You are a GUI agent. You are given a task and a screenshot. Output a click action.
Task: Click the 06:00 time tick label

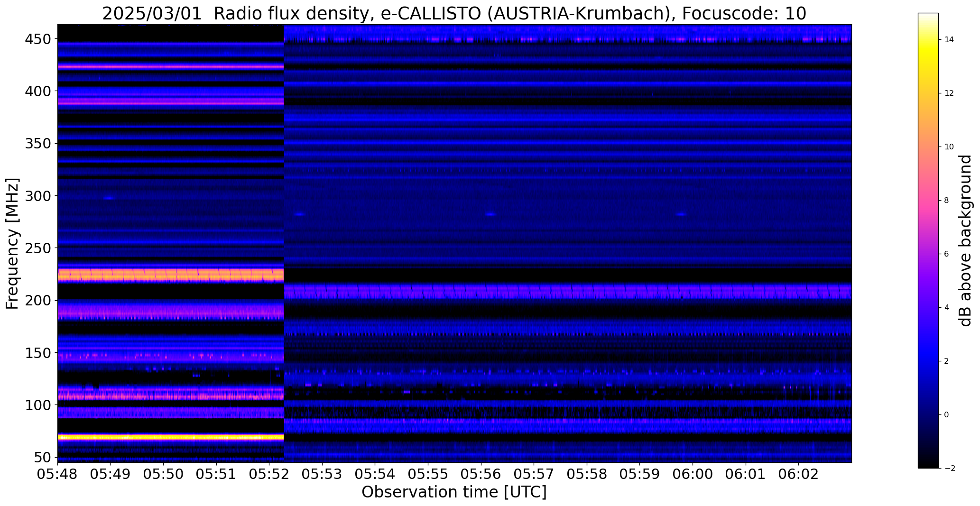693,475
